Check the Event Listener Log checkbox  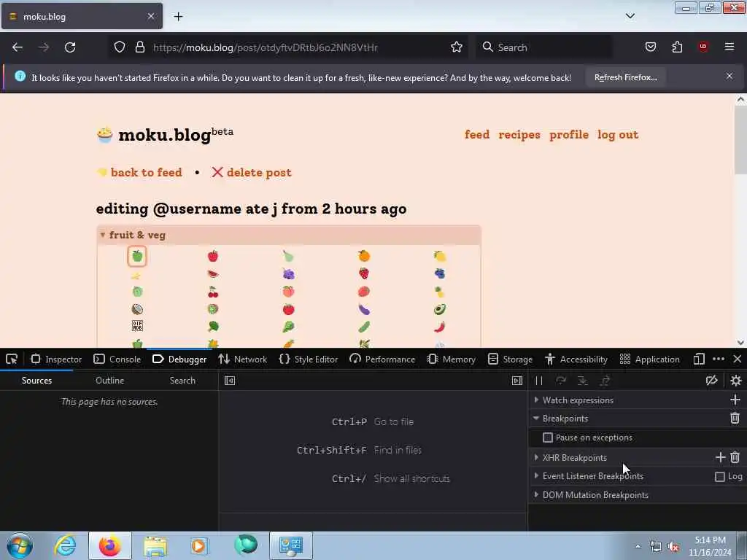pos(720,477)
